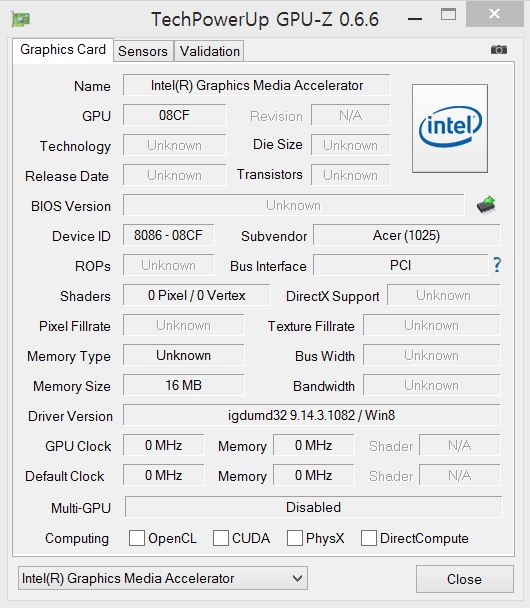Click the Intel vendor logo

click(450, 128)
